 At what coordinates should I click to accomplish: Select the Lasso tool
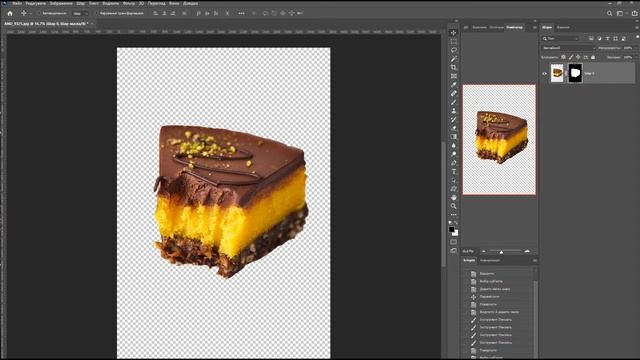(453, 50)
